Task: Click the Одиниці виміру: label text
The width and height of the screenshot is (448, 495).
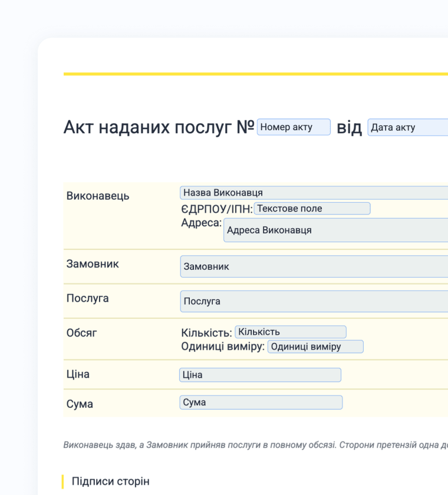Action: pos(223,346)
